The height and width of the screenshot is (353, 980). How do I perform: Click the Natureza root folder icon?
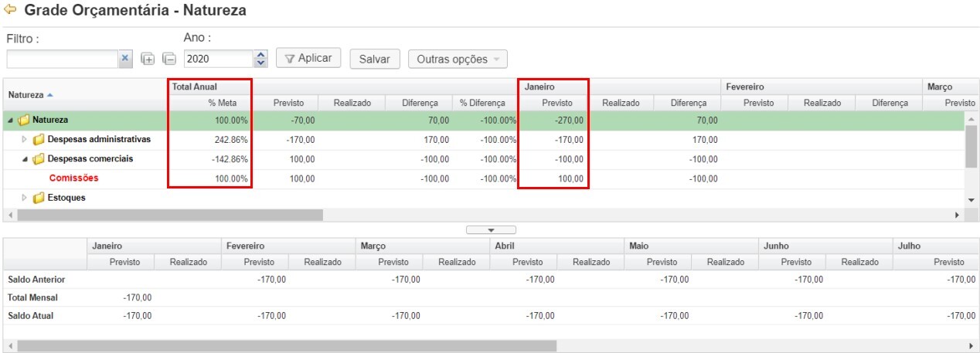tap(24, 120)
